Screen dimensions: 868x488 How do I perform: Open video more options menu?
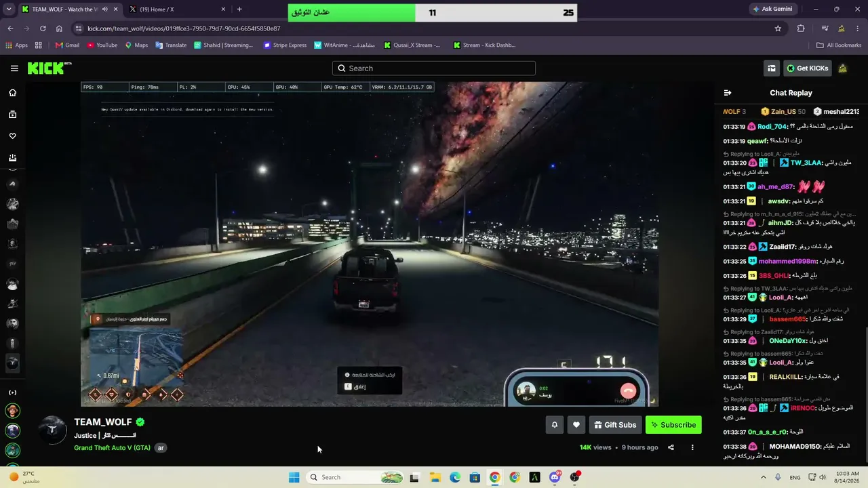tap(692, 447)
